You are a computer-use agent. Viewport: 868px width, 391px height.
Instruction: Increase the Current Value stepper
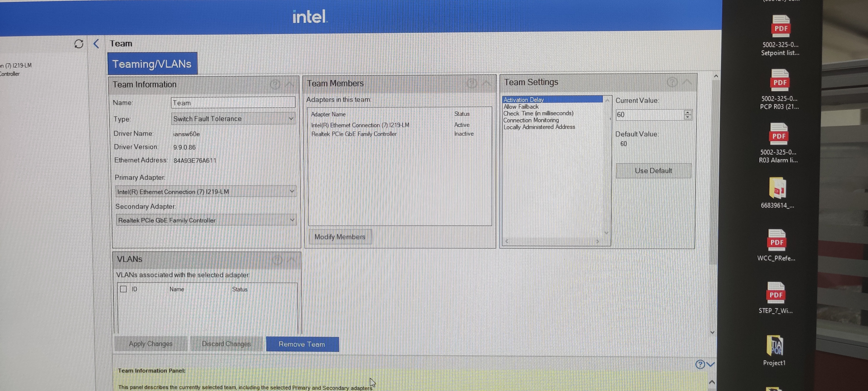(x=687, y=112)
